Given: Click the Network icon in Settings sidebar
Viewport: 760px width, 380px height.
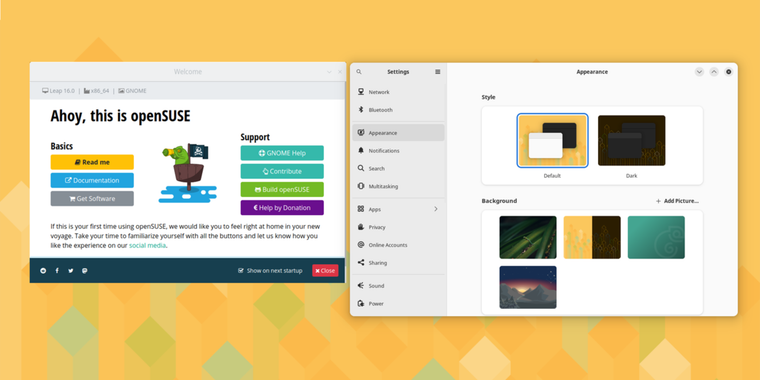Looking at the screenshot, I should pos(361,92).
